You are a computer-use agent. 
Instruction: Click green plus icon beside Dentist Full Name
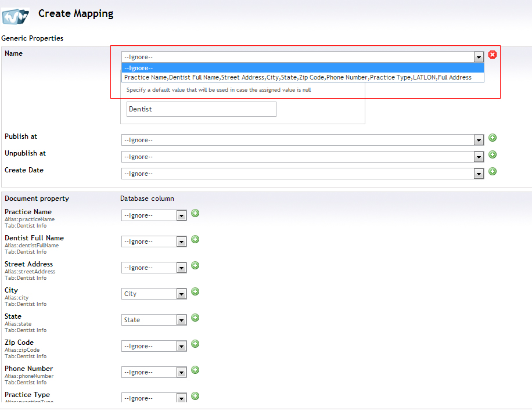click(195, 239)
